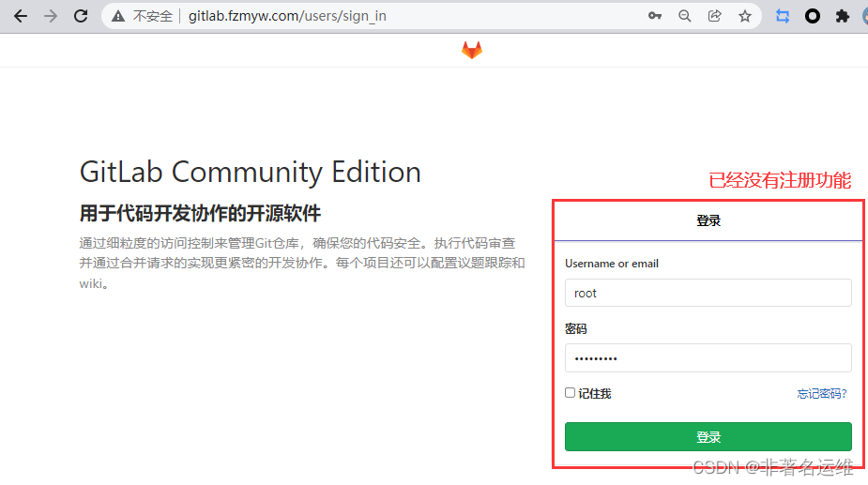Click the 密码 label text
This screenshot has width=868, height=485.
576,329
